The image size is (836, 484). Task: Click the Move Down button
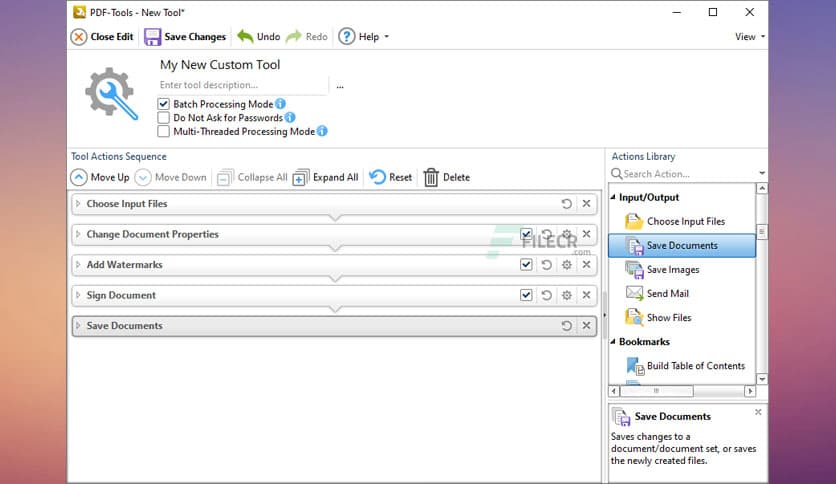tap(171, 178)
